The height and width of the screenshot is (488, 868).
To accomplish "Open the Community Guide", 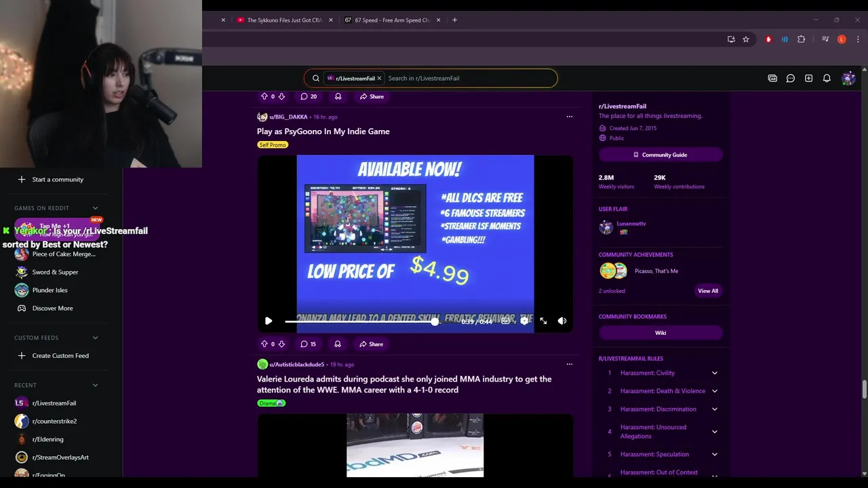I will (660, 155).
